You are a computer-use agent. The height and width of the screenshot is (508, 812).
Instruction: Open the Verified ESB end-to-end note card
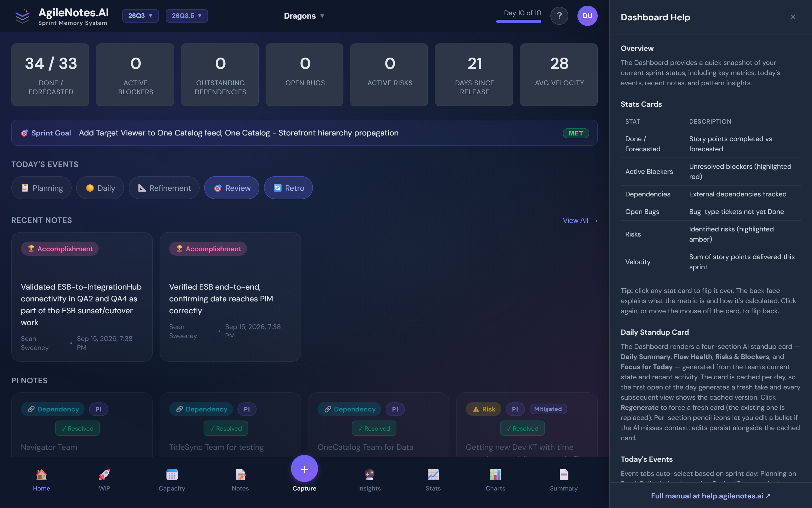[x=230, y=297]
